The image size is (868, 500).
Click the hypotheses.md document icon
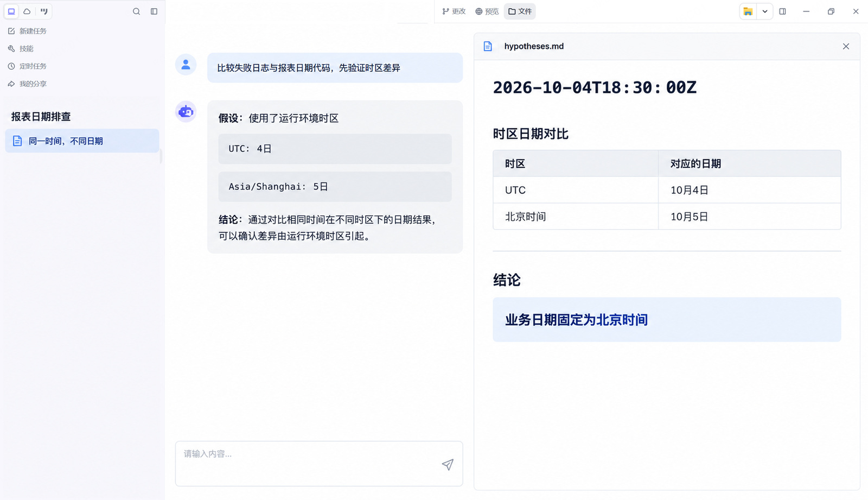pos(488,46)
